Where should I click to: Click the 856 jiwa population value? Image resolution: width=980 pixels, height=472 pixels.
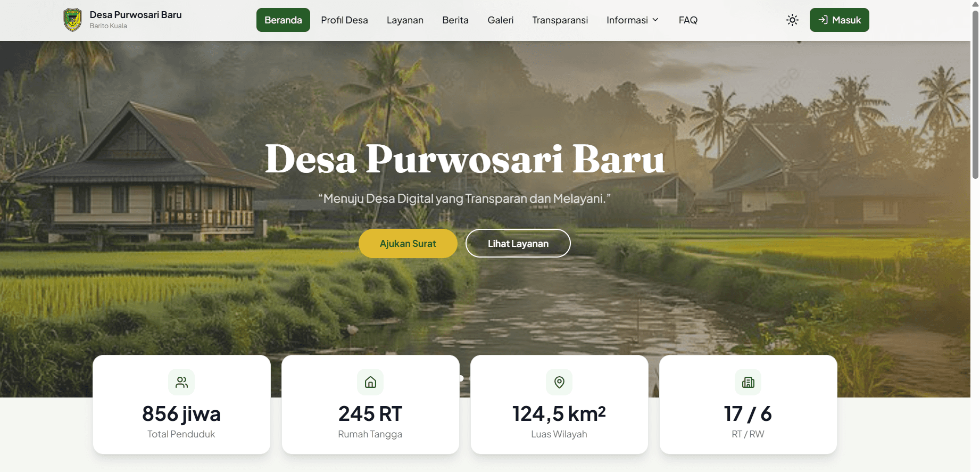[x=181, y=413]
